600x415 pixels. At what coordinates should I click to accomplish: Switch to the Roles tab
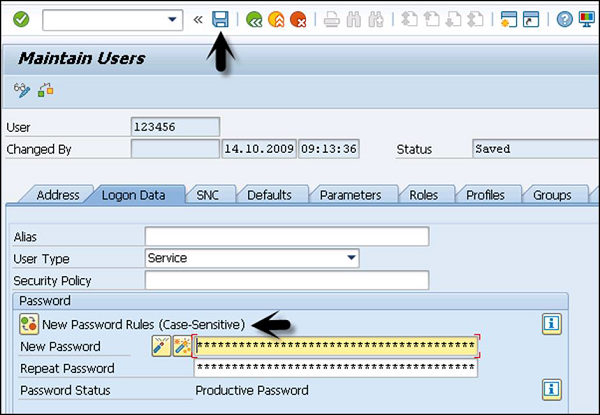tap(424, 195)
